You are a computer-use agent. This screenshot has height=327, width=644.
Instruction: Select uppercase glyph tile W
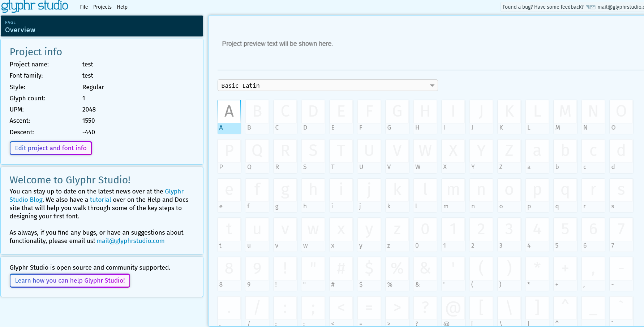pyautogui.click(x=425, y=156)
